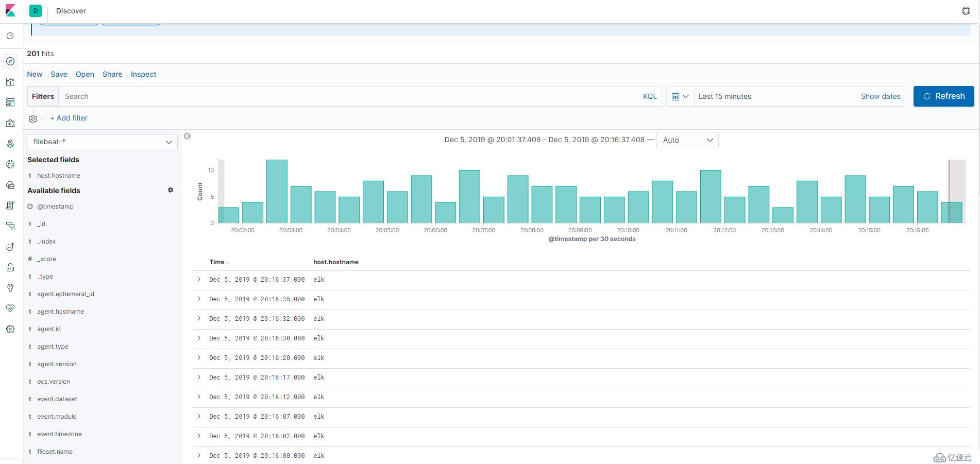Image resolution: width=980 pixels, height=464 pixels.
Task: Click the green D space avatar
Action: (x=36, y=11)
